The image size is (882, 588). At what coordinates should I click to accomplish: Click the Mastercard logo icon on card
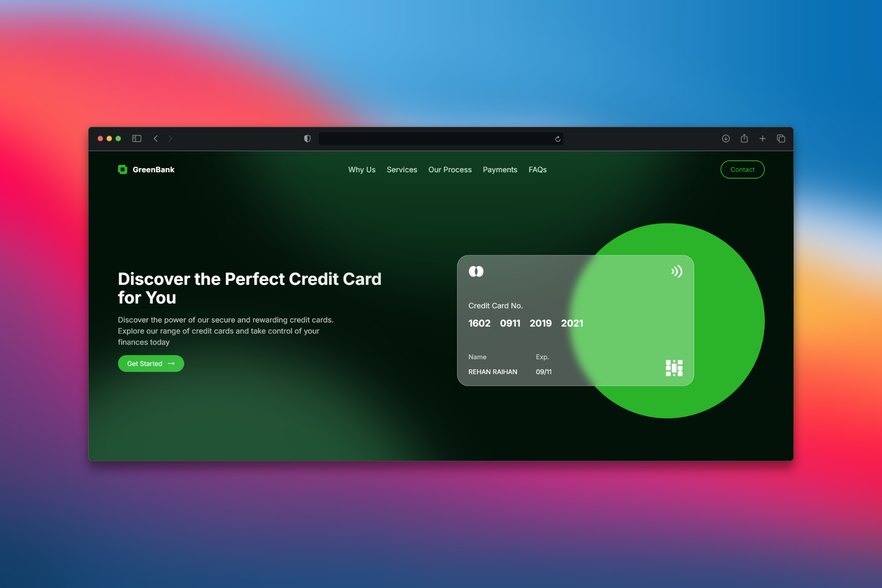coord(477,271)
